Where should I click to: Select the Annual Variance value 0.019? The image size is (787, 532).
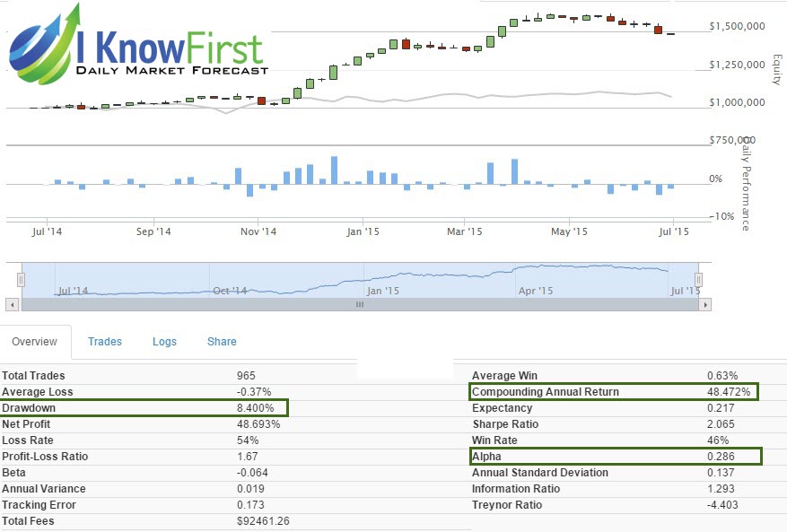tap(250, 489)
